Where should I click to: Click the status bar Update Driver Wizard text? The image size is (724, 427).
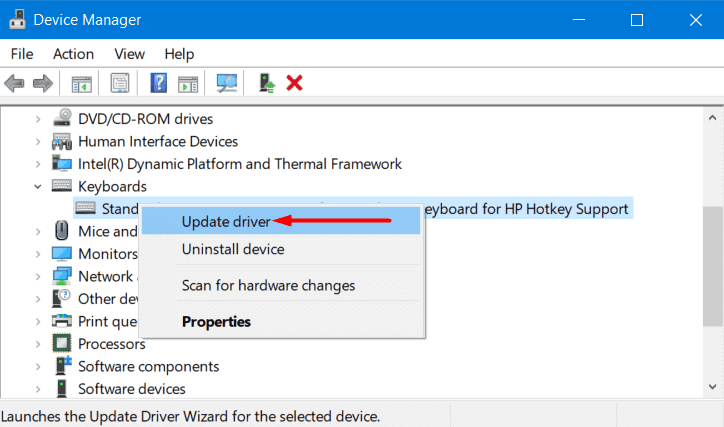(x=190, y=416)
